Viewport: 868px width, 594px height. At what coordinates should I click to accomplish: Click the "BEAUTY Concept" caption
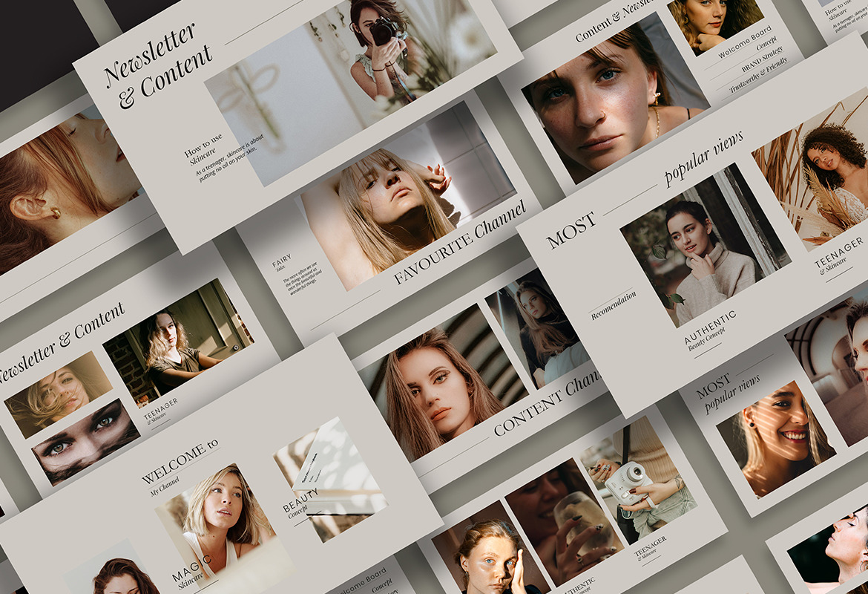click(300, 503)
